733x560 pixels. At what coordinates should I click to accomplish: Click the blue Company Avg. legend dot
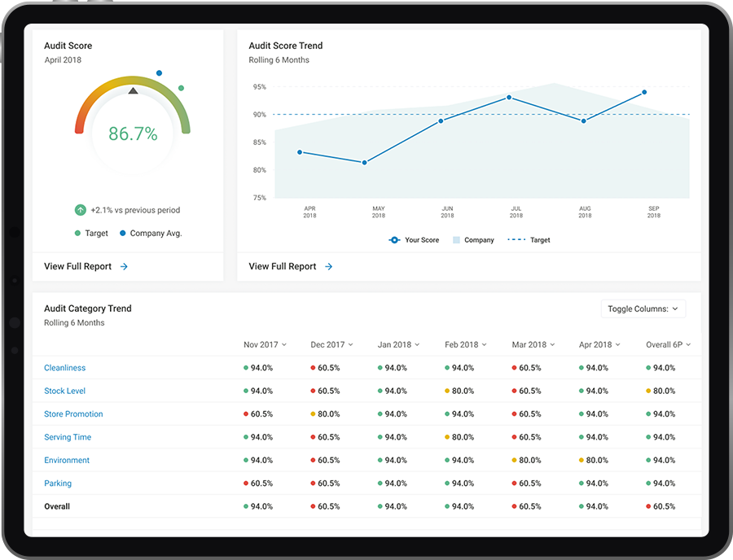122,233
